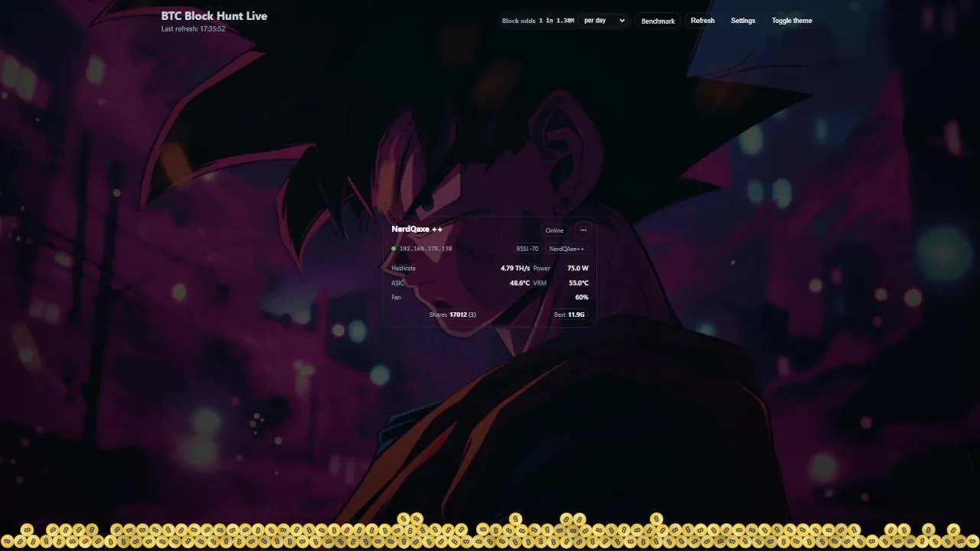Click the fan value 60%
Screen dimensions: 980x551
[582, 297]
